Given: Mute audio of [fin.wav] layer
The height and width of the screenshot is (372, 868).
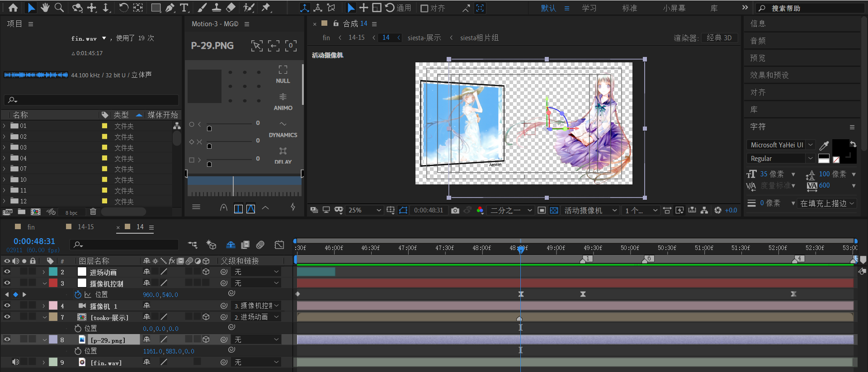Looking at the screenshot, I should click(15, 362).
